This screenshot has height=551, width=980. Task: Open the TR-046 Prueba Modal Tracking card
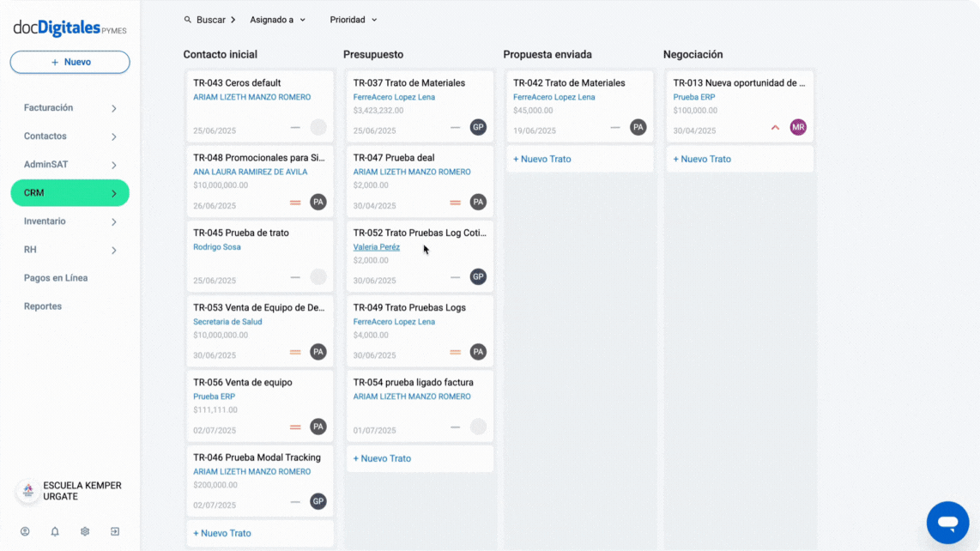[260, 481]
